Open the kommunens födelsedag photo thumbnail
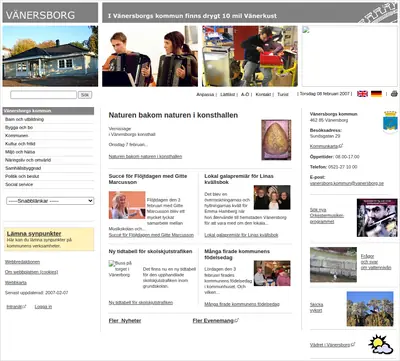This screenshot has width=400, height=361. (x=272, y=273)
